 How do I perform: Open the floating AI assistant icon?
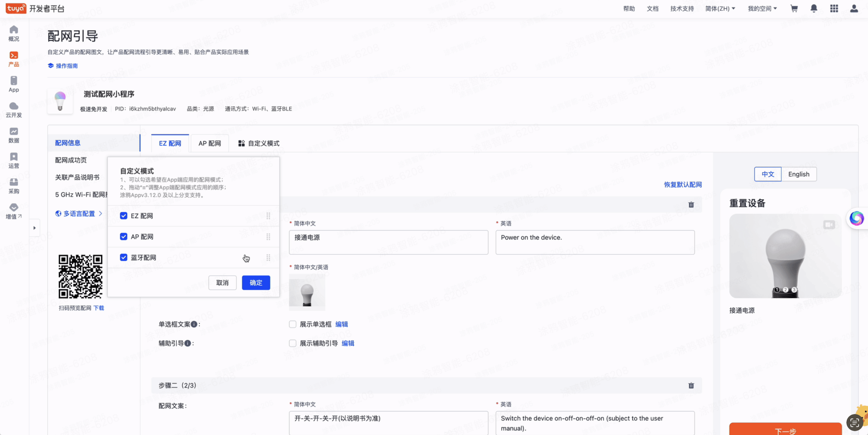click(857, 218)
